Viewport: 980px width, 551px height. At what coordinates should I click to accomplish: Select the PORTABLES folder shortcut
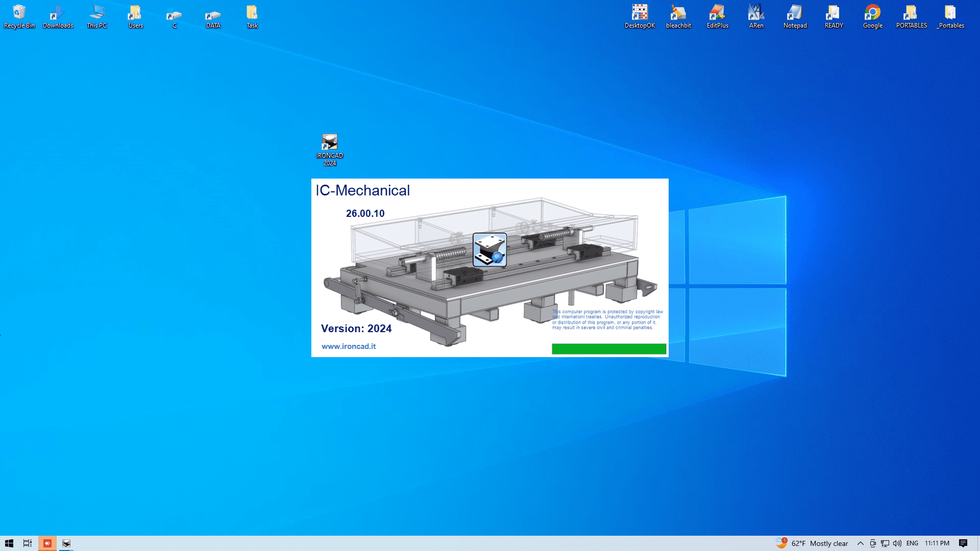tap(911, 16)
